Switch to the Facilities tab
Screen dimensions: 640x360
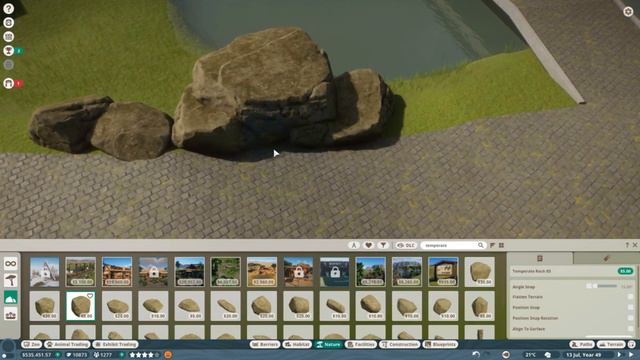pyautogui.click(x=361, y=344)
